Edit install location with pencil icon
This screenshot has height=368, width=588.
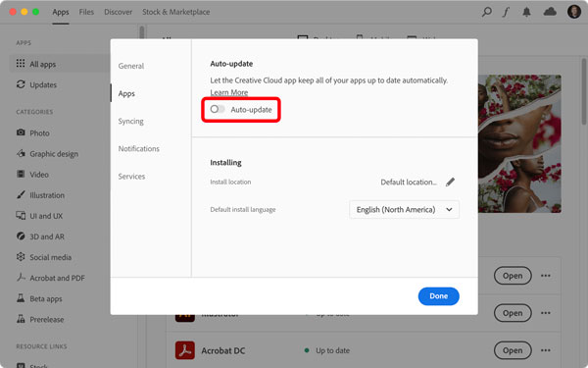[x=450, y=183]
